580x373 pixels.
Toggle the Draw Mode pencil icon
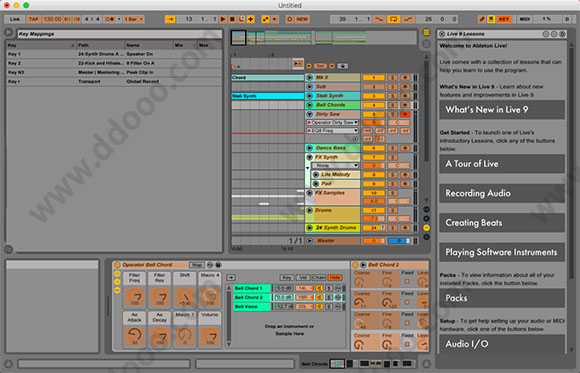(x=482, y=19)
